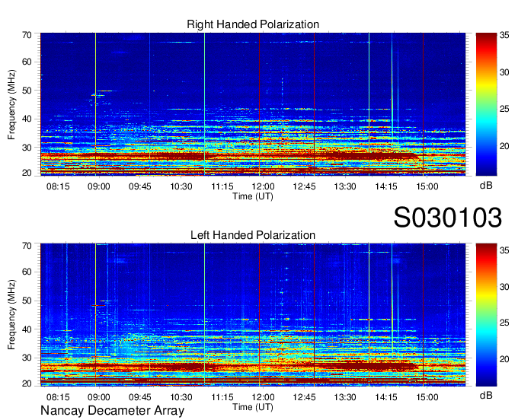Click 10:30 tick on left-handed plot time axis
Screen dimensions: 518x420
(x=181, y=397)
